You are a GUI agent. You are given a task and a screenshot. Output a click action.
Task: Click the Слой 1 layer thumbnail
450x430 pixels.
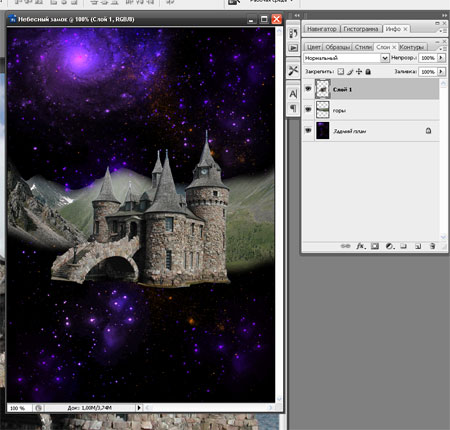323,89
